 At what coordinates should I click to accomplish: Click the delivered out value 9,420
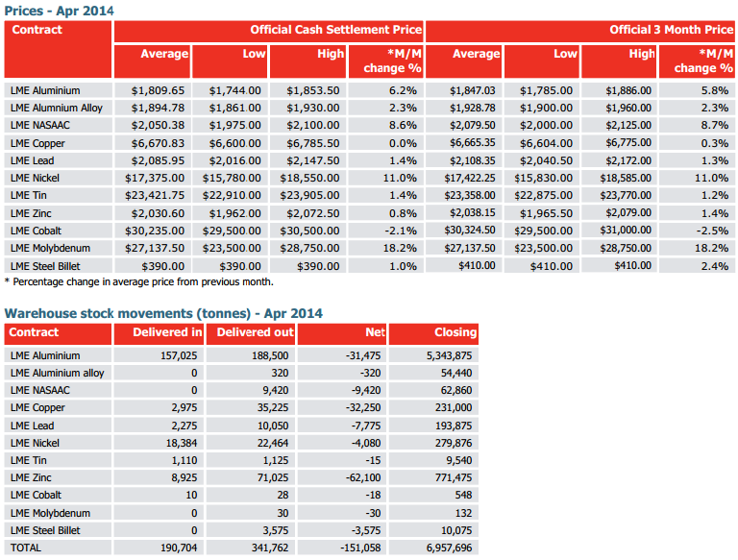274,390
